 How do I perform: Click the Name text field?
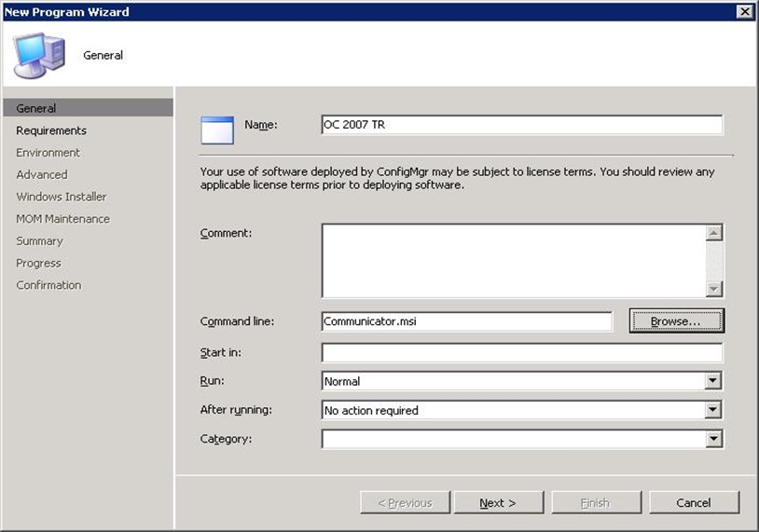[521, 125]
